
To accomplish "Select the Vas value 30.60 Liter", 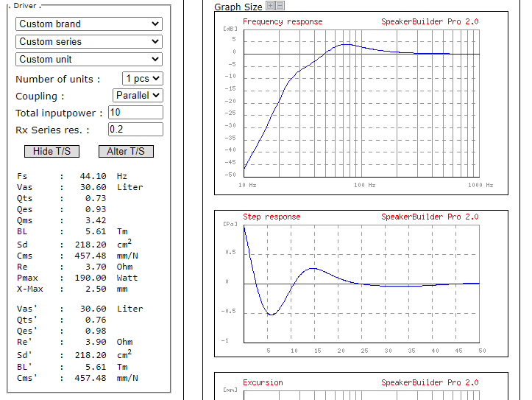I will (112, 187).
